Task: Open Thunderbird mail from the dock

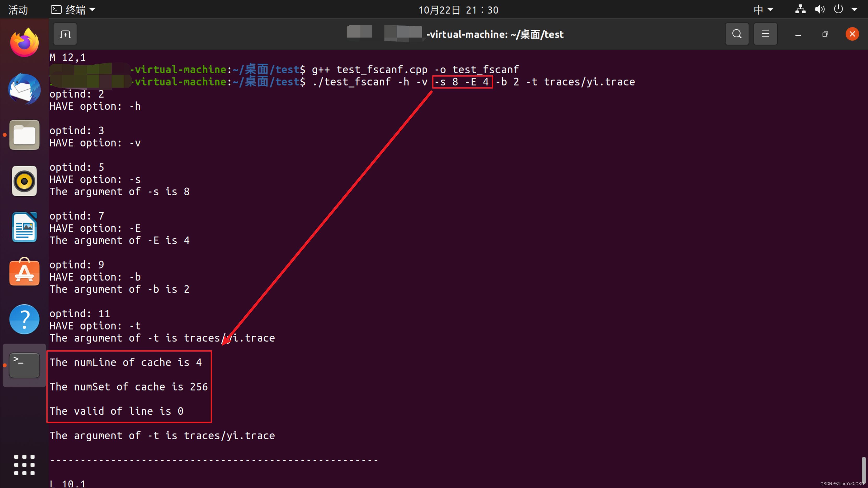Action: coord(24,89)
